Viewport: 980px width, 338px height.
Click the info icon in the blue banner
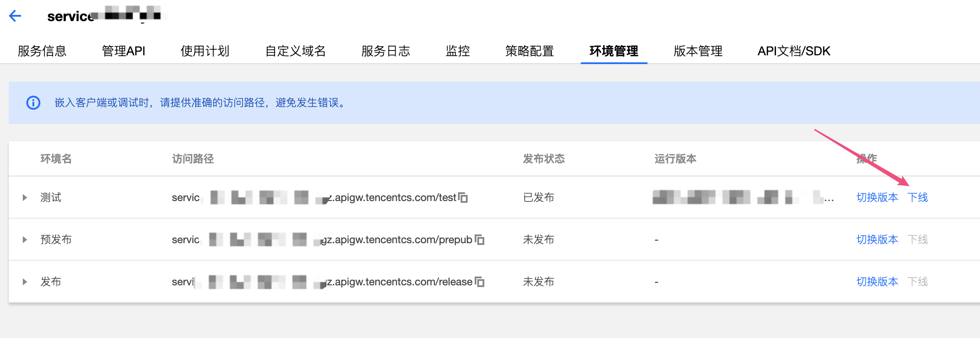pyautogui.click(x=33, y=103)
